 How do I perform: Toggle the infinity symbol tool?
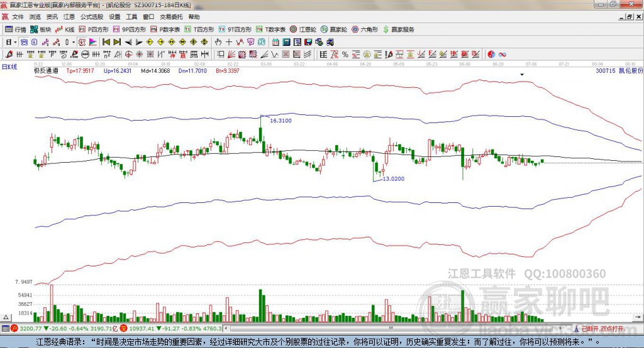tap(503, 54)
